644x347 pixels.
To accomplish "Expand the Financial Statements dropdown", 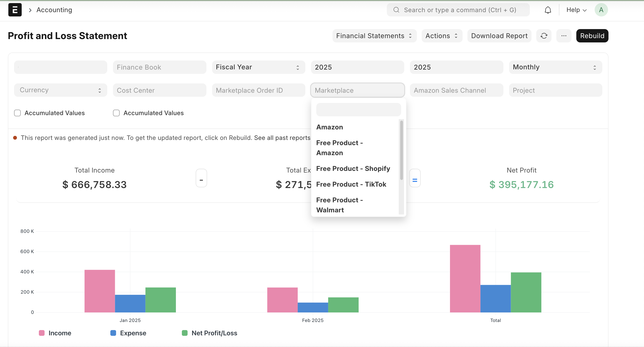I will click(x=374, y=36).
